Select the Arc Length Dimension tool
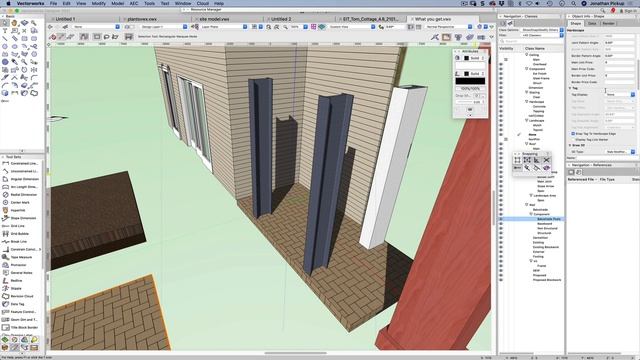This screenshot has width=640, height=360. tap(21, 187)
